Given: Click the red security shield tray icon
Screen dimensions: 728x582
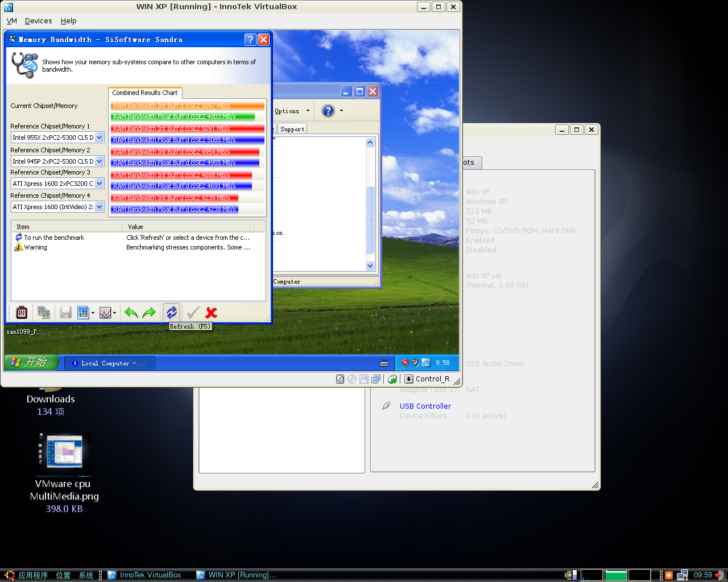Looking at the screenshot, I should coord(405,363).
